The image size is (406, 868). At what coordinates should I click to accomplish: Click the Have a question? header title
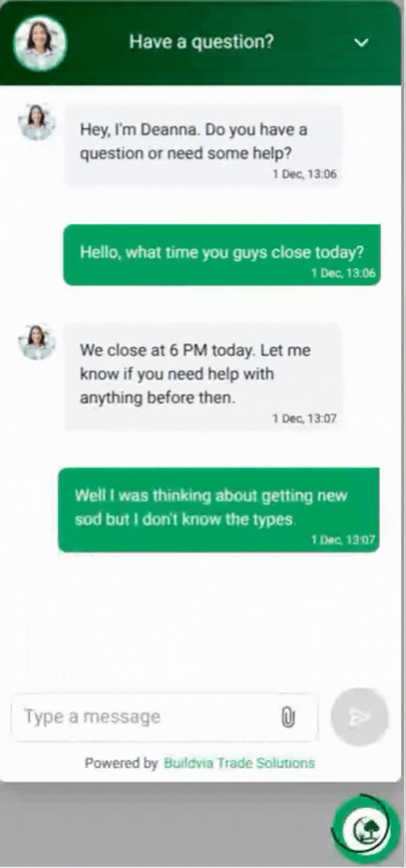coord(201,42)
